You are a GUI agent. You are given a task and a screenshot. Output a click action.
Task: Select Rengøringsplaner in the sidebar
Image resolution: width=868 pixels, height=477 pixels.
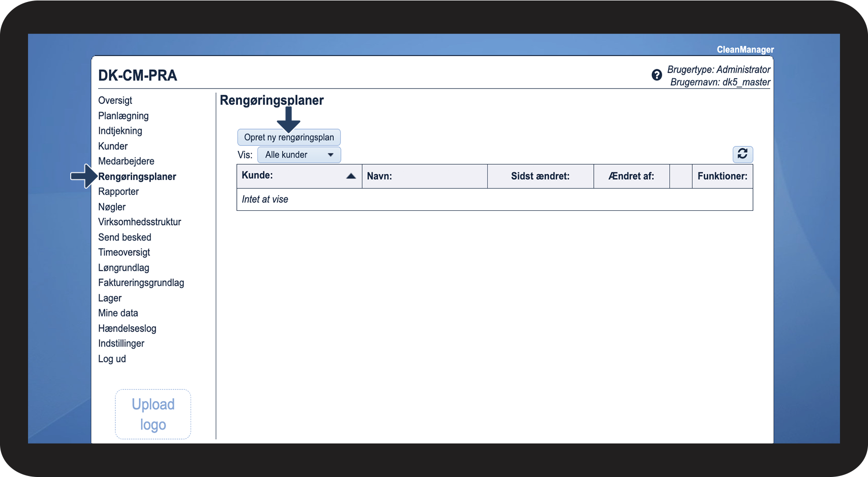[137, 177]
